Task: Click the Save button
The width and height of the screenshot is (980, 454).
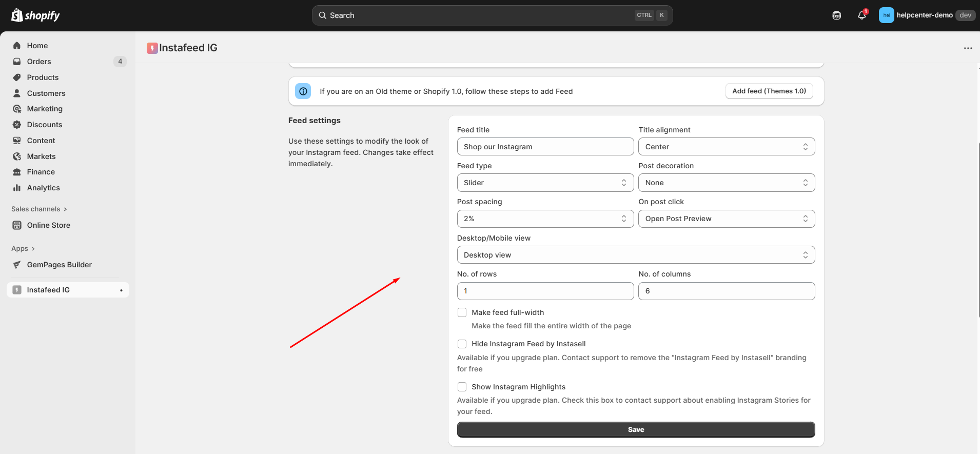Action: (636, 430)
